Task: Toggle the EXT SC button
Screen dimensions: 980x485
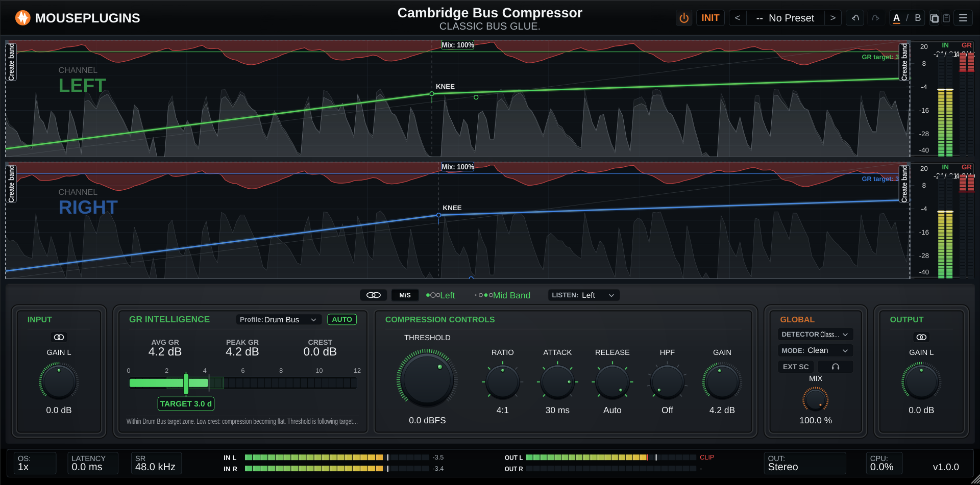Action: pos(796,367)
